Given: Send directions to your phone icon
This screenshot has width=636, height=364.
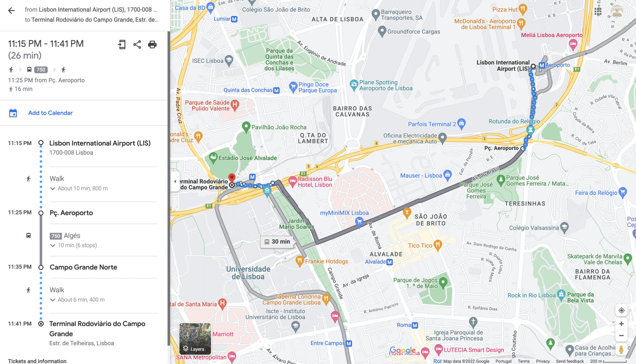Looking at the screenshot, I should [x=122, y=44].
